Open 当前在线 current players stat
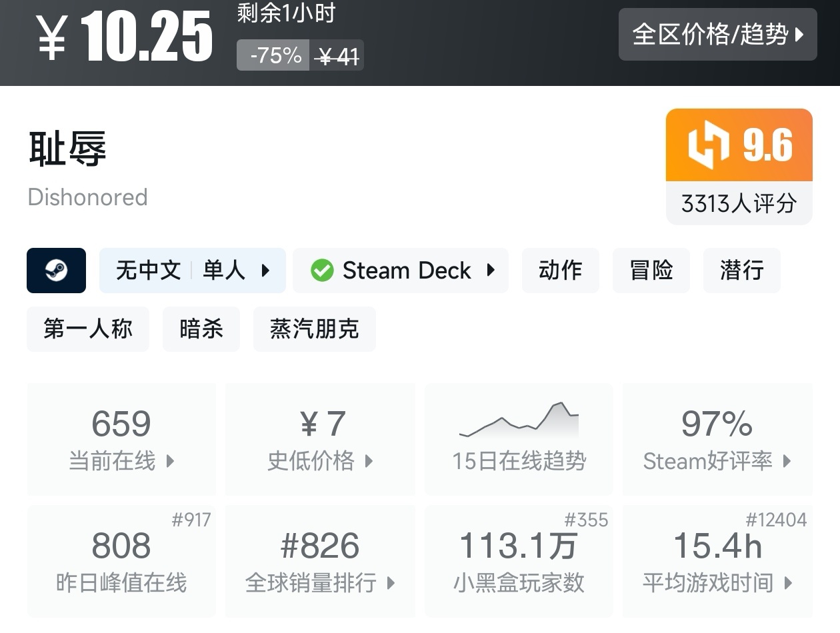840x633 pixels. [121, 439]
